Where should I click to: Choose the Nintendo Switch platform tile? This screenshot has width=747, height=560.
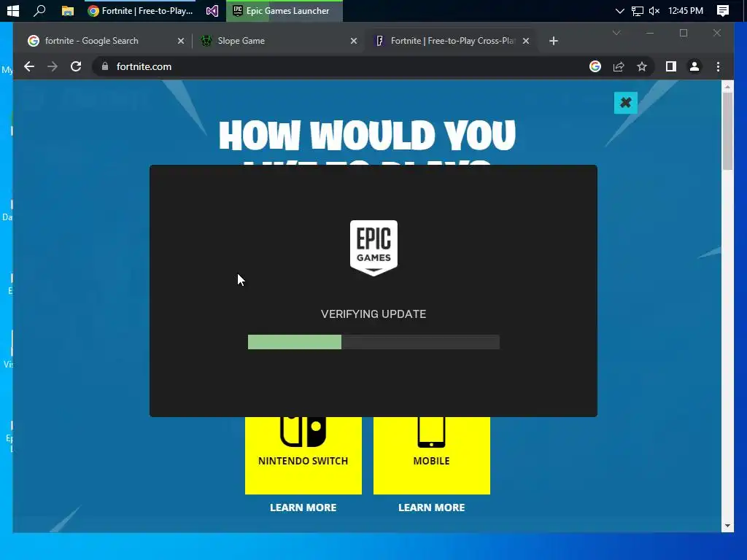(303, 455)
